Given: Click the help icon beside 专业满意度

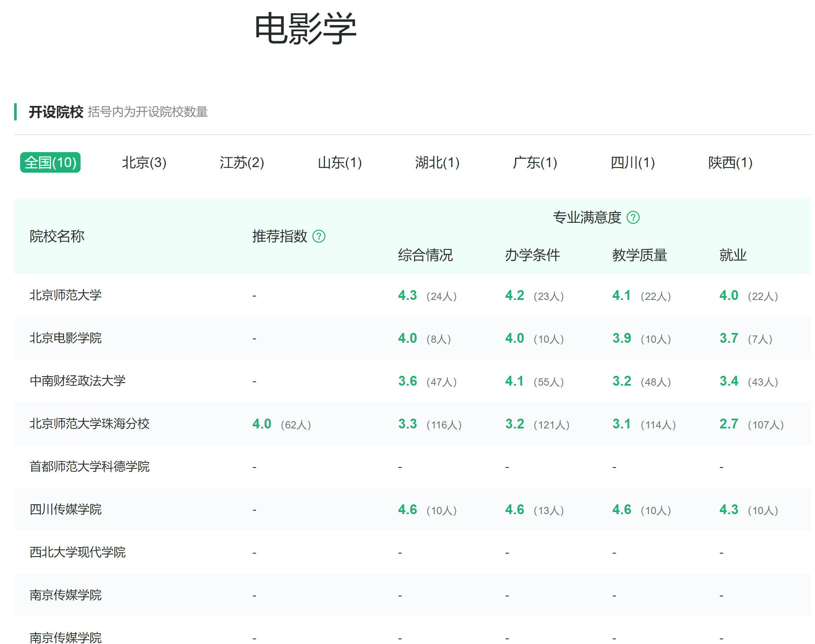Looking at the screenshot, I should (633, 217).
